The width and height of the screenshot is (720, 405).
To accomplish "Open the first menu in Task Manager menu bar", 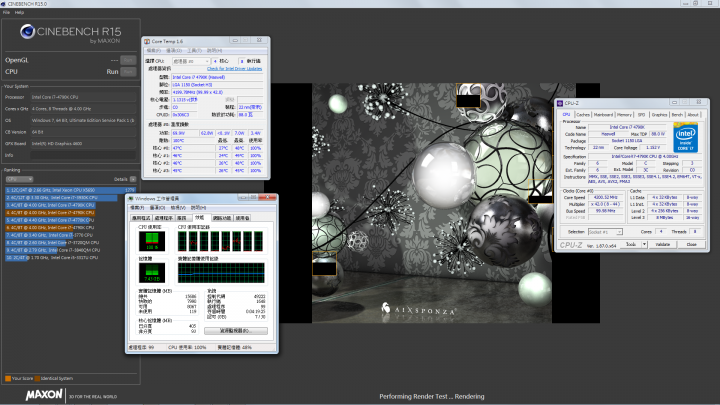I will point(137,208).
